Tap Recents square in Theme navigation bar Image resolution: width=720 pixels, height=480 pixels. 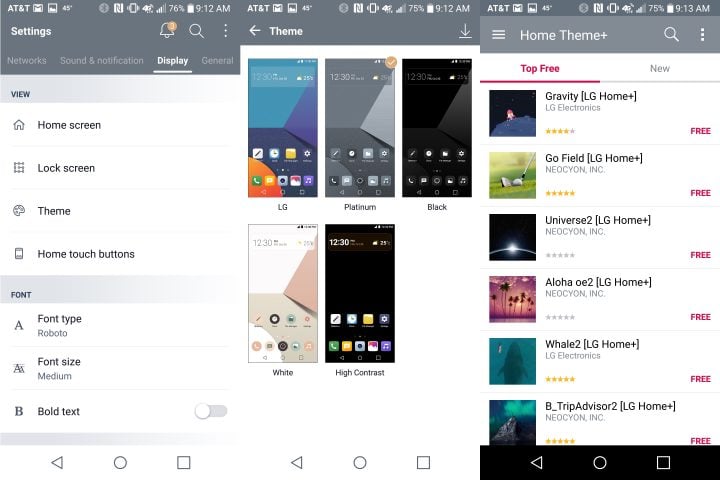pyautogui.click(x=423, y=463)
